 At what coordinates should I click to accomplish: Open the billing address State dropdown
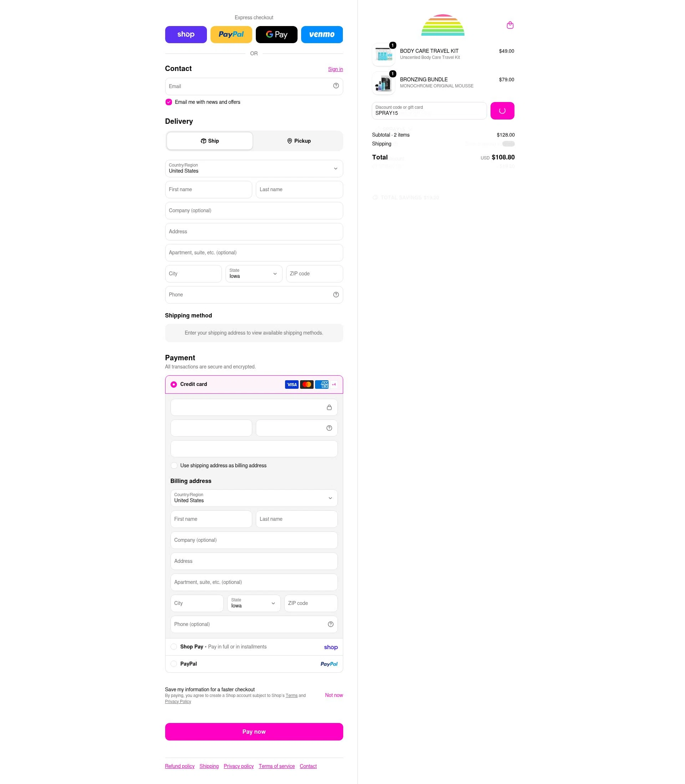[x=254, y=603]
